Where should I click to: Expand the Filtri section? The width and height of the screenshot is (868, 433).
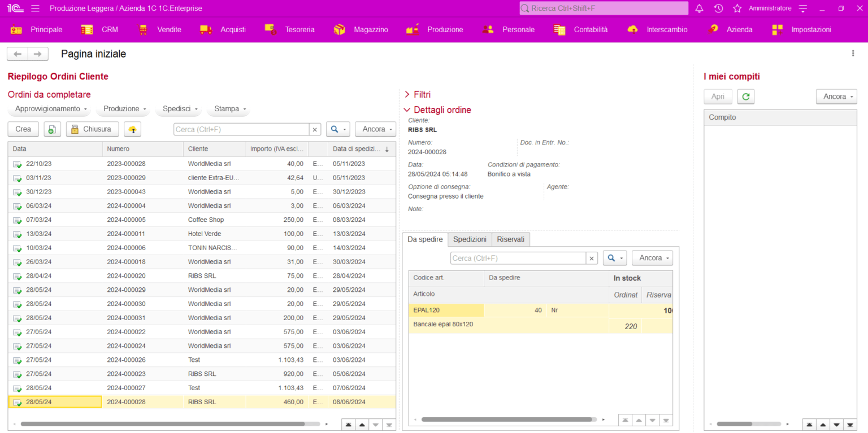click(x=418, y=94)
